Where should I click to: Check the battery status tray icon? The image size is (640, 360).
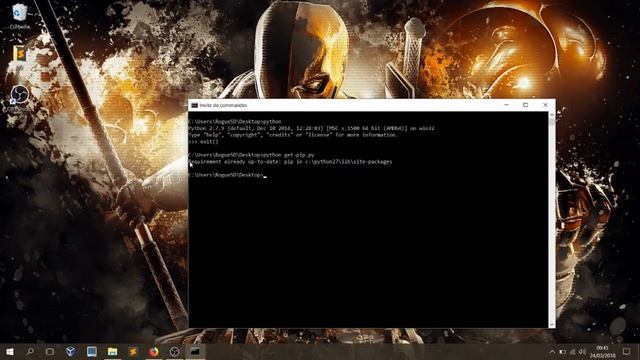pos(562,352)
